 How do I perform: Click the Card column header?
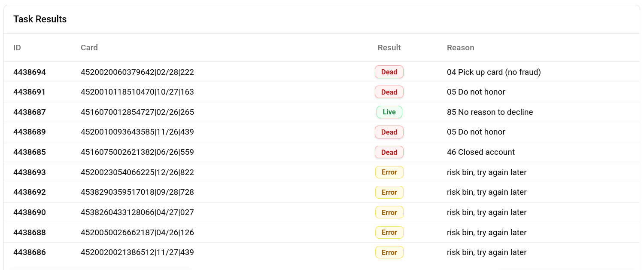[x=89, y=47]
